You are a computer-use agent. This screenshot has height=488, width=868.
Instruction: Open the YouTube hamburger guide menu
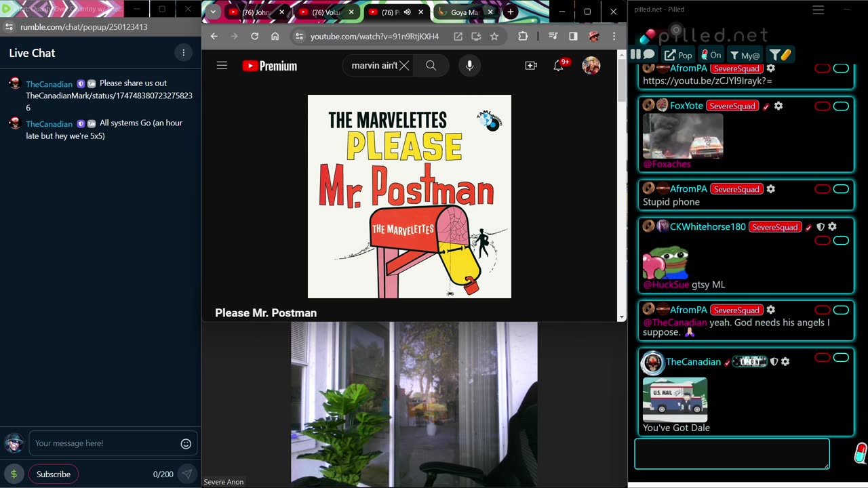pyautogui.click(x=222, y=66)
